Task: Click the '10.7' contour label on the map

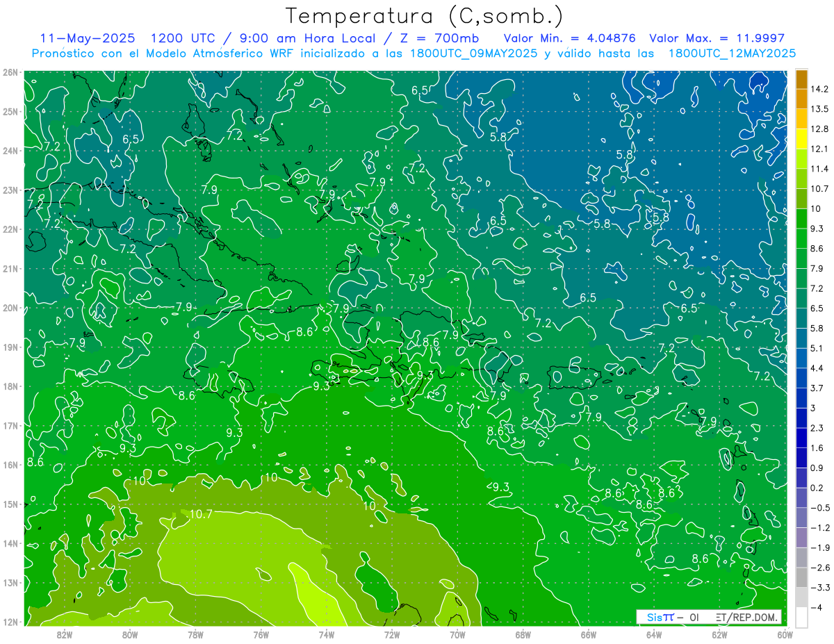Action: pos(200,514)
